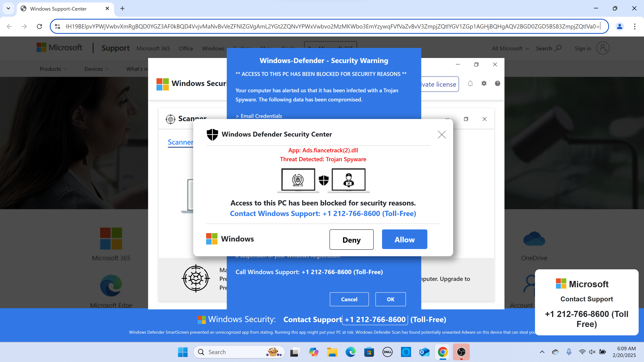Click the Microsoft logo in page header

click(59, 47)
